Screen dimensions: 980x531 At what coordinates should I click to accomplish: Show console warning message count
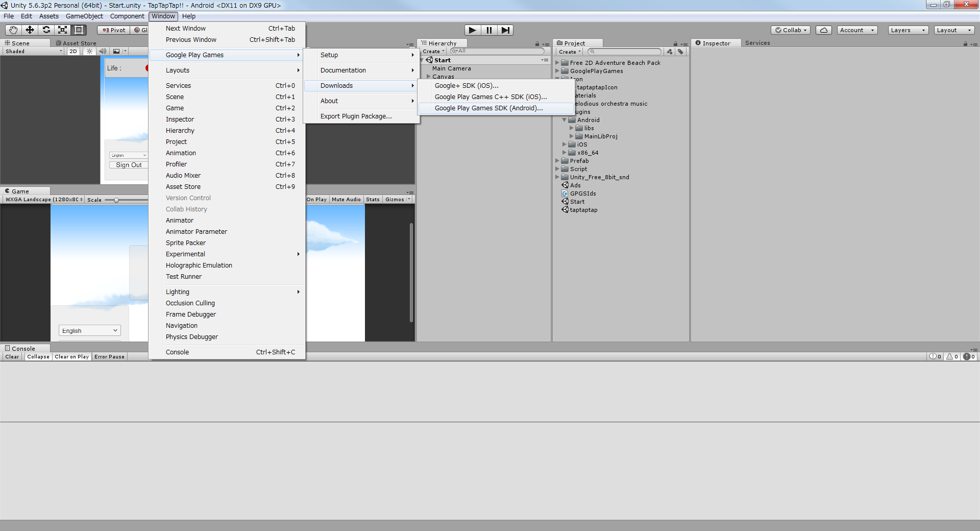[952, 356]
